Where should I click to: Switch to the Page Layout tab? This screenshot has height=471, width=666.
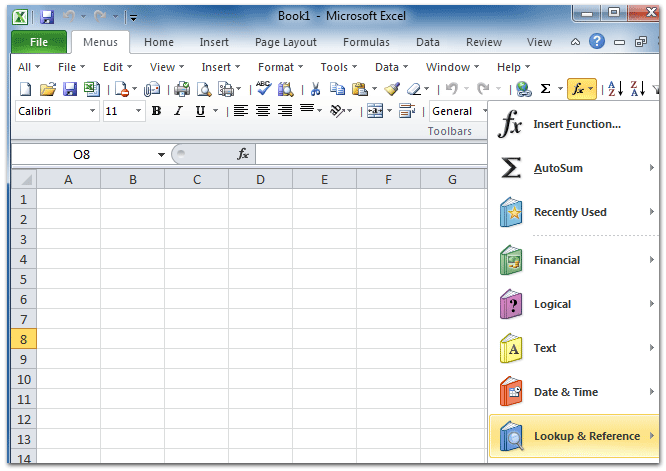pyautogui.click(x=285, y=42)
